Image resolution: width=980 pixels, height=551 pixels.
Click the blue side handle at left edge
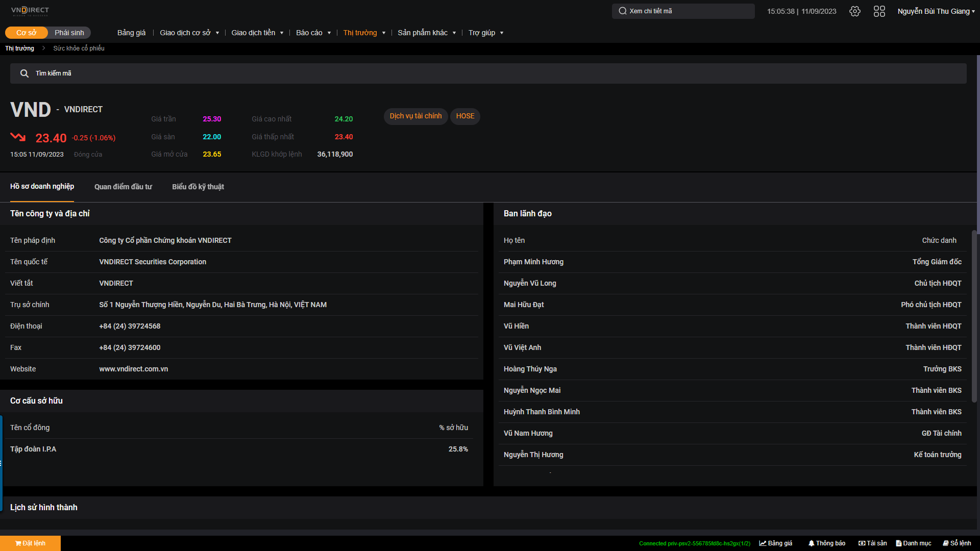coord(1,463)
